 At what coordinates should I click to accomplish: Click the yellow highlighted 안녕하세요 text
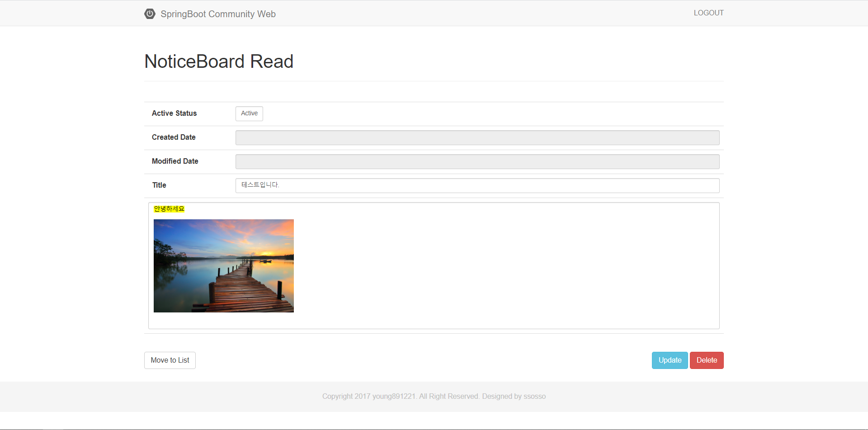169,209
